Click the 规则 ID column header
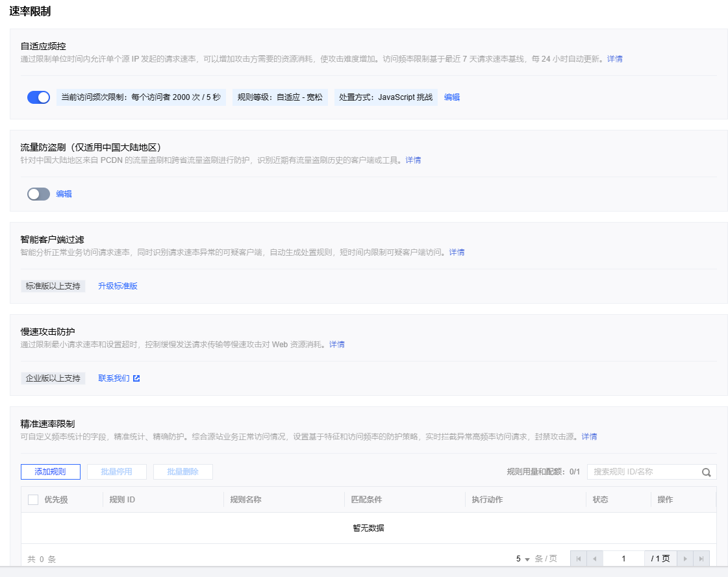Screen dimensions: 728x577 pyautogui.click(x=122, y=500)
